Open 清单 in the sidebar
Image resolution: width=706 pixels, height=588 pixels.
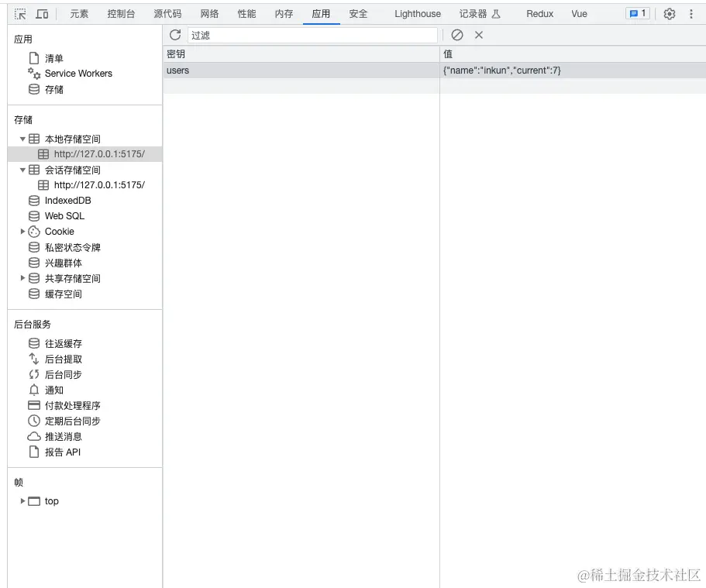[54, 58]
